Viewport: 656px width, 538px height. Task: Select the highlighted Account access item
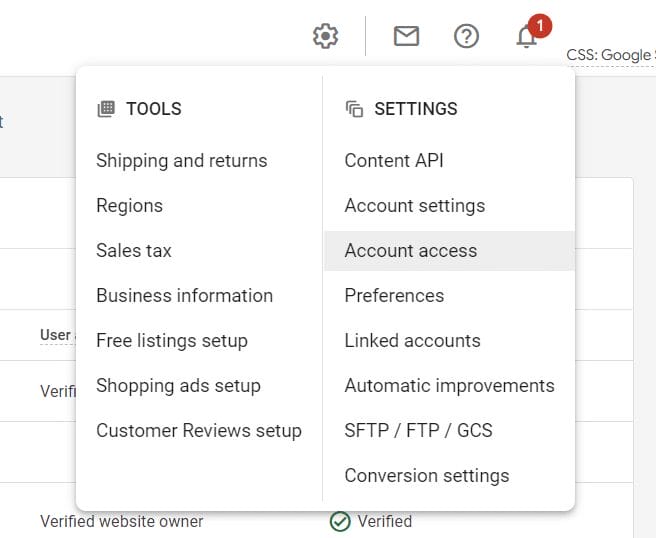tap(410, 251)
